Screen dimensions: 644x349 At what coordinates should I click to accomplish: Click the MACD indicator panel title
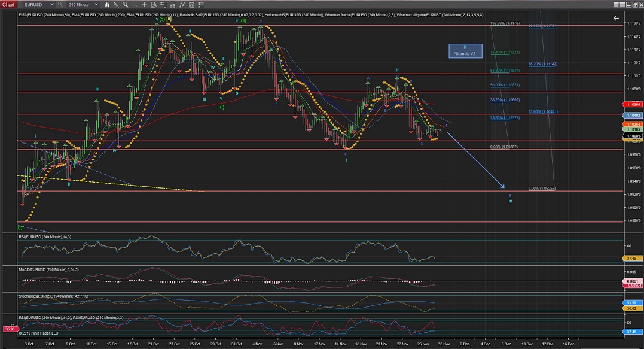point(48,270)
